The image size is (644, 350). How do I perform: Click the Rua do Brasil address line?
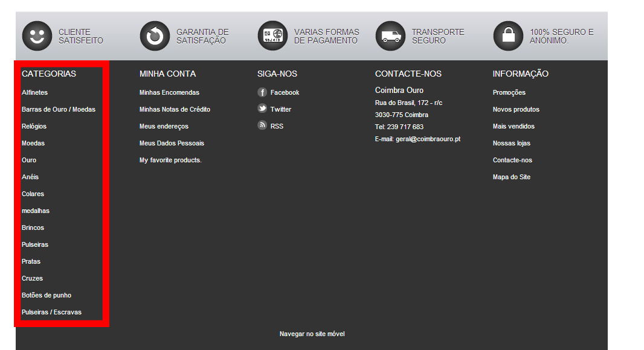tap(408, 103)
